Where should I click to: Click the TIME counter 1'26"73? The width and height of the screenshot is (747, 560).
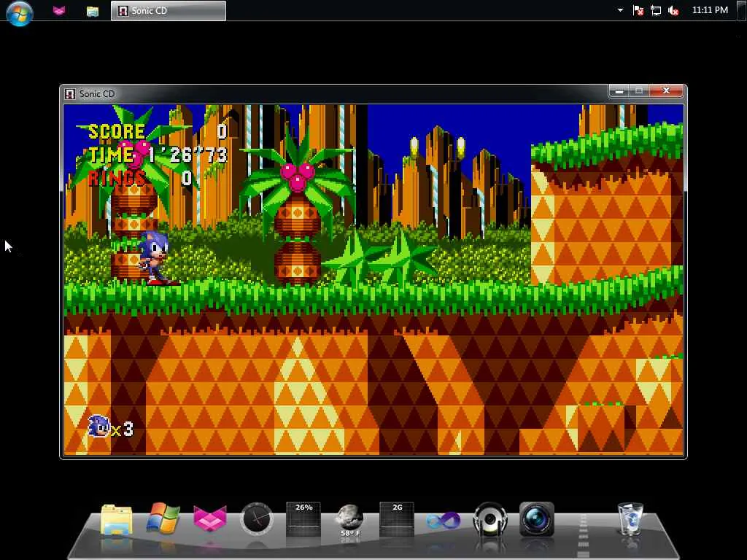click(187, 155)
